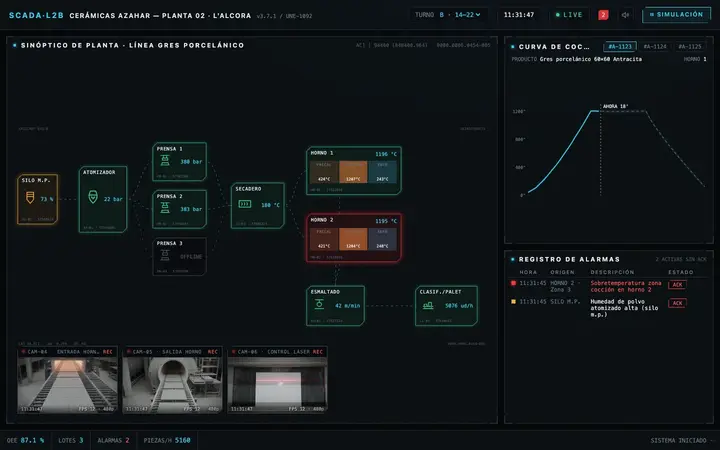720x450 pixels.
Task: Click the Prensa 2 value 383 bar
Action: click(x=191, y=209)
